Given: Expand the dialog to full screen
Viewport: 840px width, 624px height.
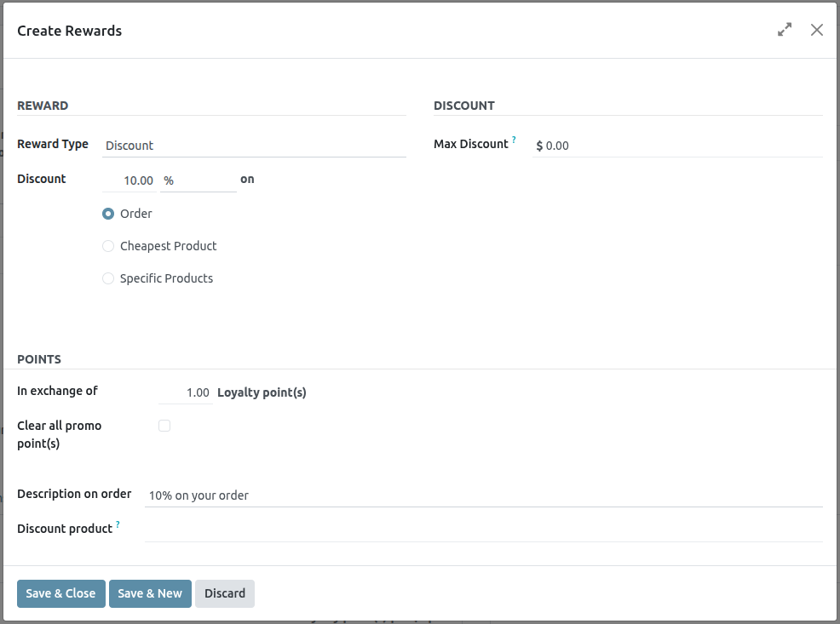Looking at the screenshot, I should pos(785,30).
